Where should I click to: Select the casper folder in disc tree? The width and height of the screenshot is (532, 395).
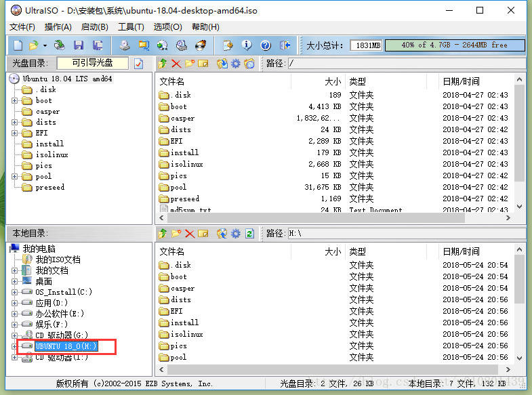tap(47, 111)
